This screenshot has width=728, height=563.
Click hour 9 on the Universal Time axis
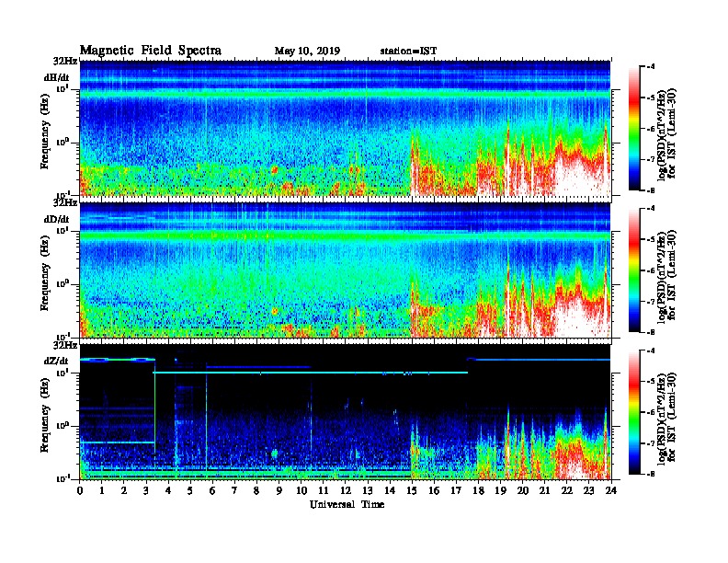pyautogui.click(x=279, y=490)
